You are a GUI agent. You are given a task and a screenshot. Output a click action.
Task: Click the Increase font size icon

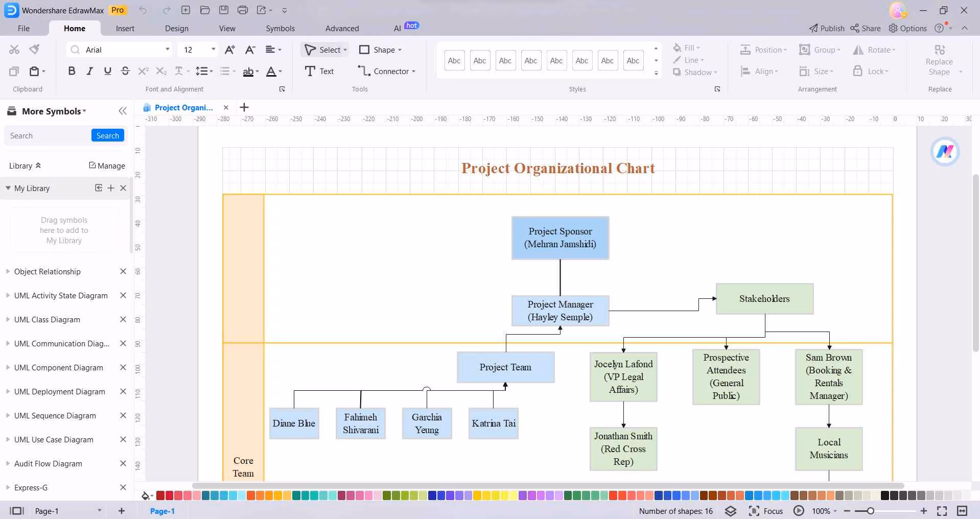tap(230, 50)
